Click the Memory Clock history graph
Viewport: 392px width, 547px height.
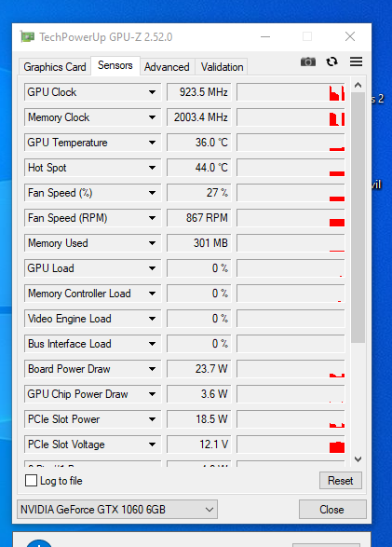291,117
